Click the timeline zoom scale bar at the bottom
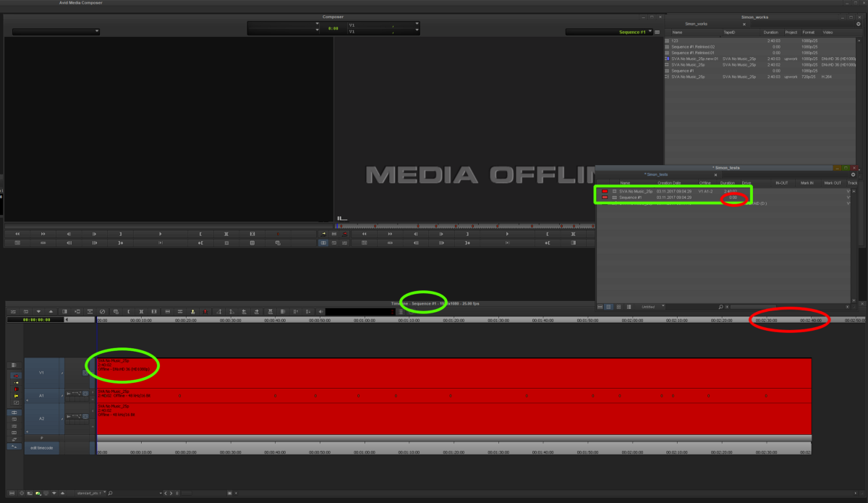The width and height of the screenshot is (868, 503). pos(188,493)
